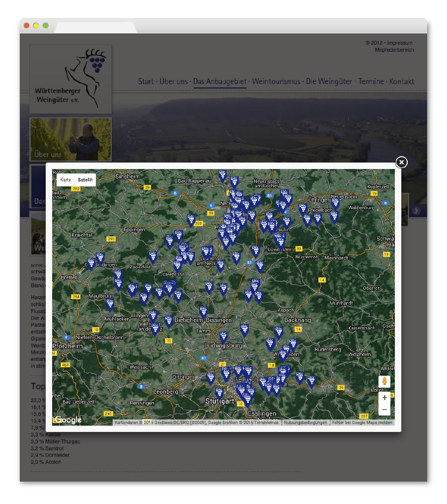Click winery marker above Stuttgart label
This screenshot has height=504, width=447.
(220, 394)
